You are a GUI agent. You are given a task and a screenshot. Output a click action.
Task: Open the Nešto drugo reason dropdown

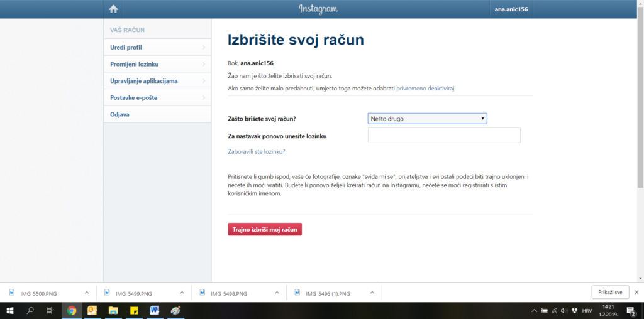(427, 119)
